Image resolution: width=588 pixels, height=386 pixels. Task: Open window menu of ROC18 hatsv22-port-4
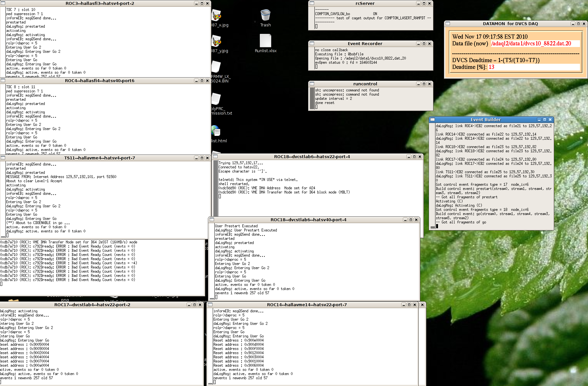tap(215, 156)
